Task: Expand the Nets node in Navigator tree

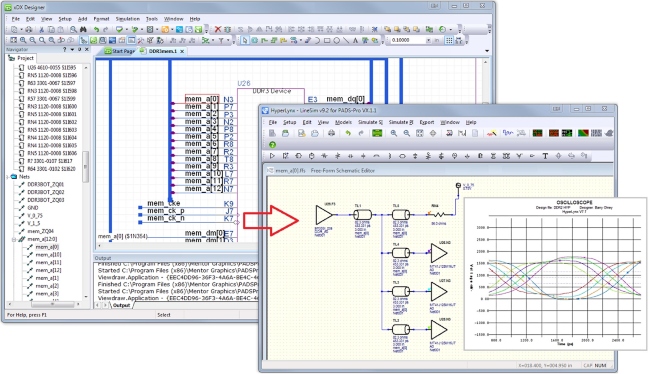Action: (x=7, y=177)
